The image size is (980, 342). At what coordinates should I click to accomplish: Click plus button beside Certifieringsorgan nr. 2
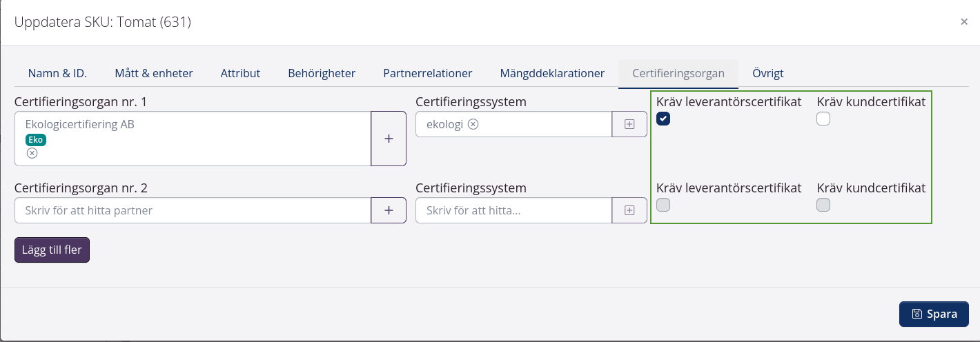click(389, 210)
